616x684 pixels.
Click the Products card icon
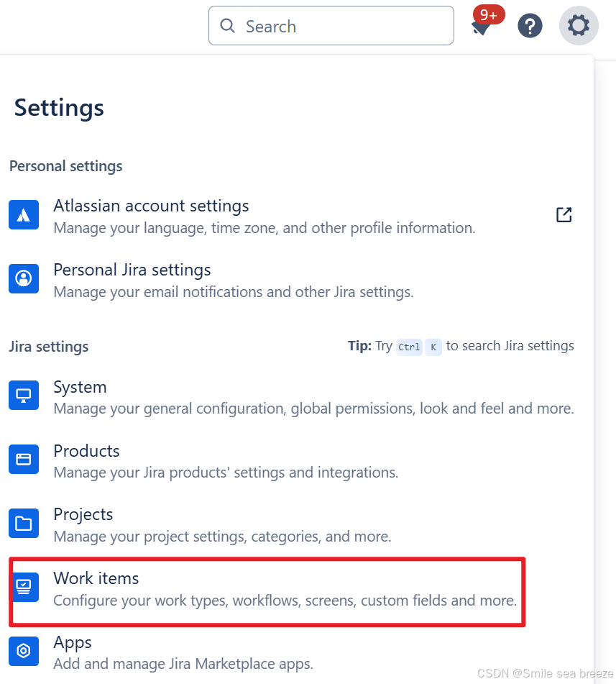pyautogui.click(x=24, y=459)
